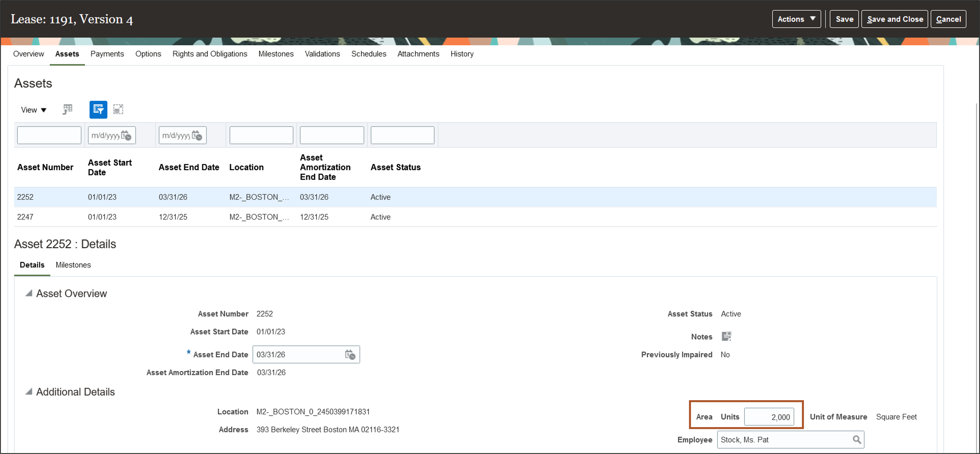Collapse the Asset Overview section

click(x=29, y=293)
